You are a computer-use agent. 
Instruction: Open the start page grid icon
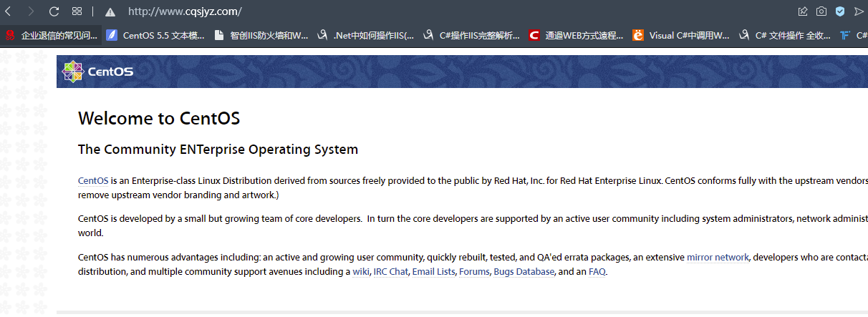pos(77,11)
